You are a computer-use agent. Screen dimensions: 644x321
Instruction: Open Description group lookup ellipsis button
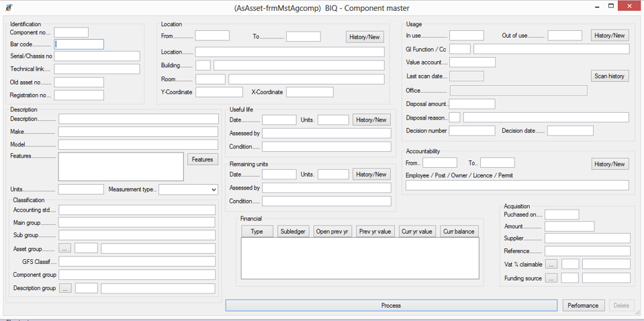tap(65, 288)
